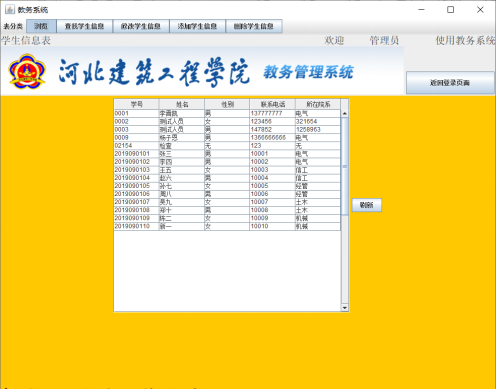Select the cell with student ID 2019090109

[136, 218]
